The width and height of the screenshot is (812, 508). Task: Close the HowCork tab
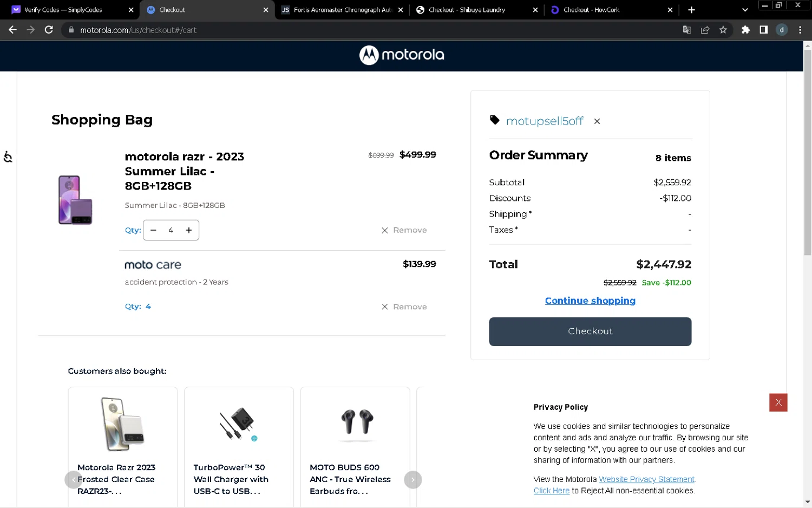pyautogui.click(x=670, y=10)
